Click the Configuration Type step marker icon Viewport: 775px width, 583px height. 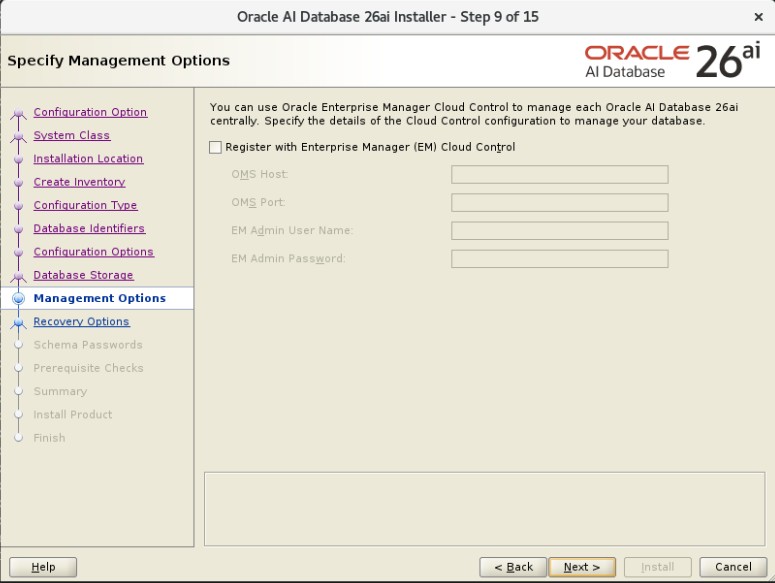[18, 206]
